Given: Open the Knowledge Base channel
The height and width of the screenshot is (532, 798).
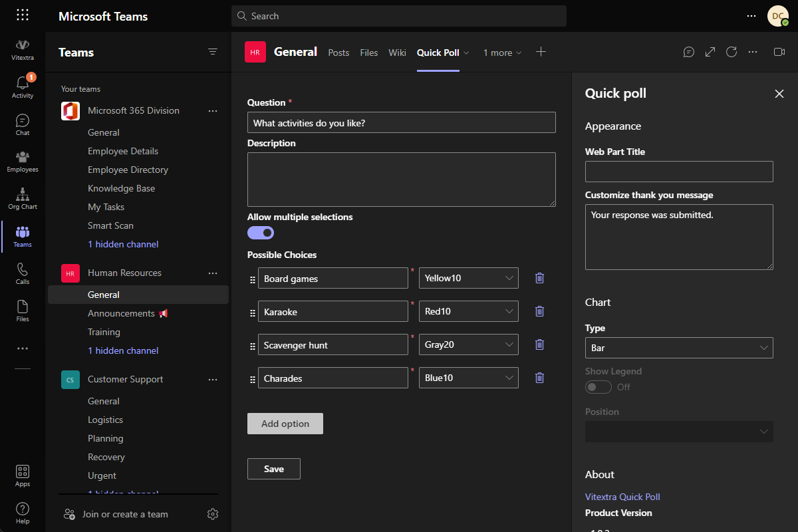Looking at the screenshot, I should (121, 188).
